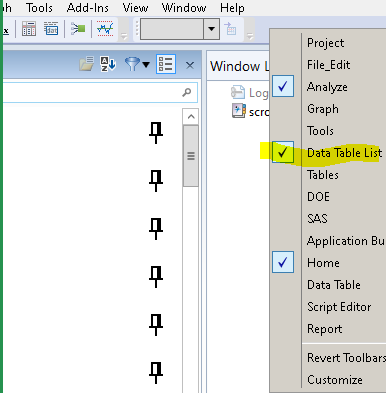Click the data table icon labeled dat
The width and height of the screenshot is (386, 393).
pos(51,29)
